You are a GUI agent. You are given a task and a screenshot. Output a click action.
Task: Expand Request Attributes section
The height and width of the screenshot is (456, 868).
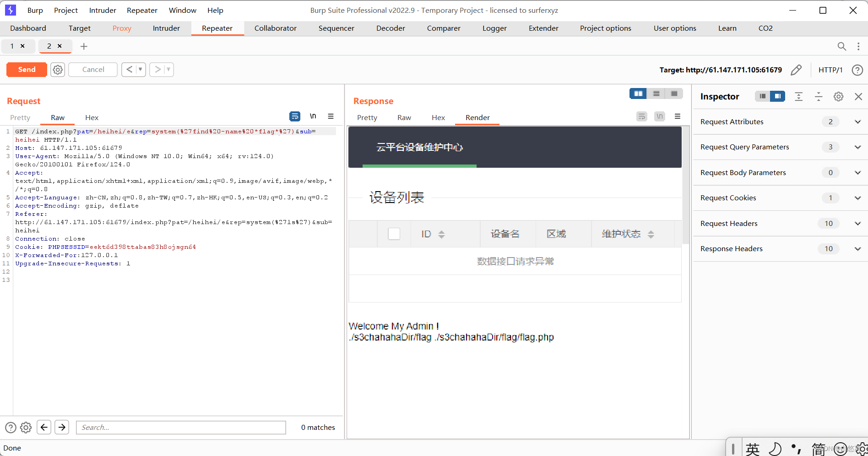[x=857, y=122]
